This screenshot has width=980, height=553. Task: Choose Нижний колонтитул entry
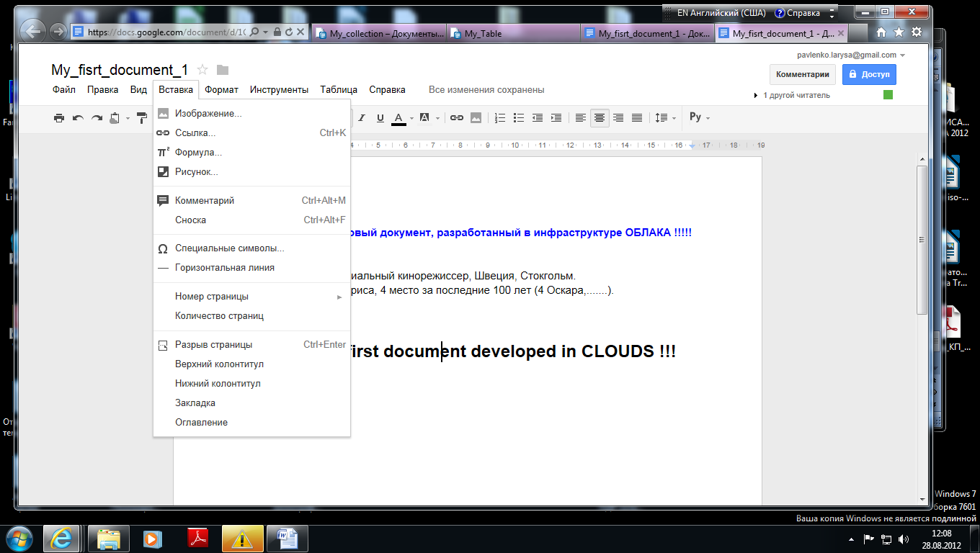251,384
